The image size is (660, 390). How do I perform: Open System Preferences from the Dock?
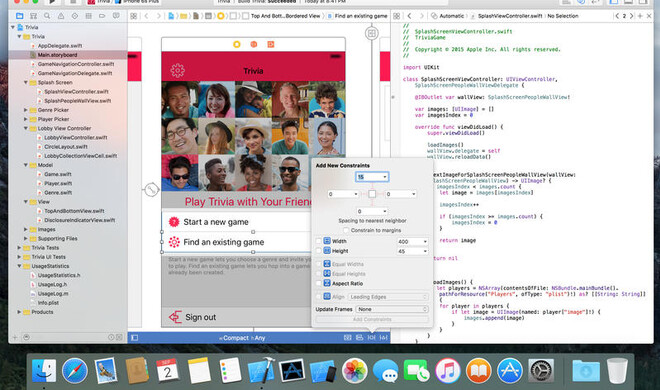tap(541, 371)
